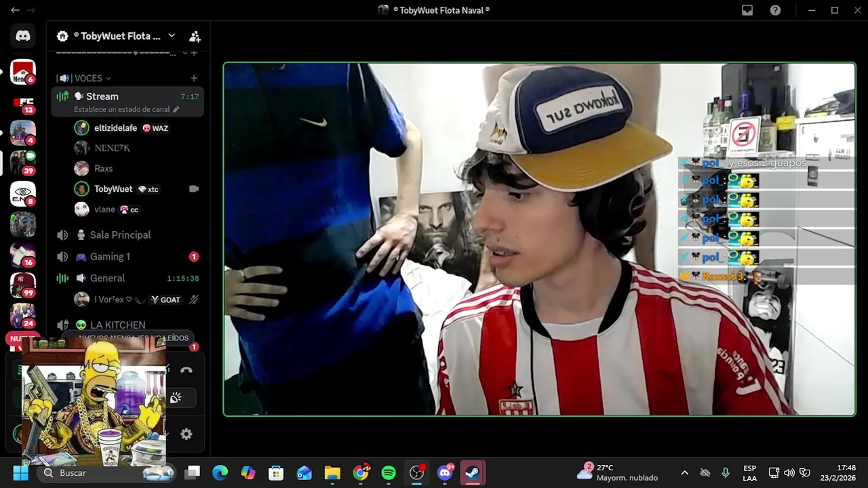Image resolution: width=868 pixels, height=488 pixels.
Task: Click Buscar taskbar search field
Action: 107,473
